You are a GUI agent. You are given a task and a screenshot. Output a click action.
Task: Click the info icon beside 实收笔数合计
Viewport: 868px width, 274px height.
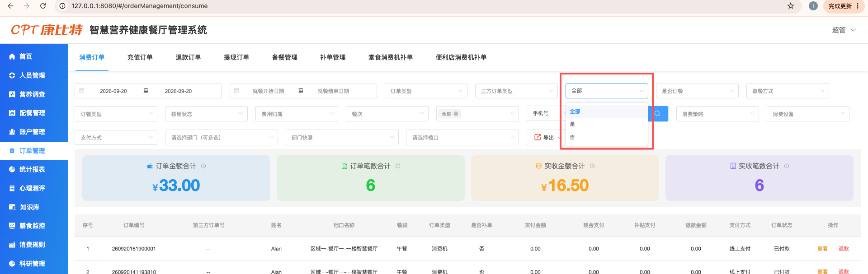787,166
